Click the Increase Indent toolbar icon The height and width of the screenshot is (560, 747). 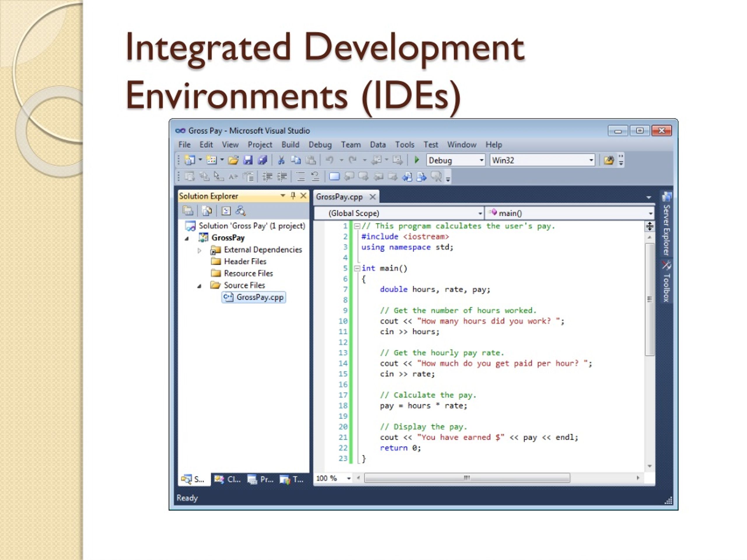(x=282, y=176)
